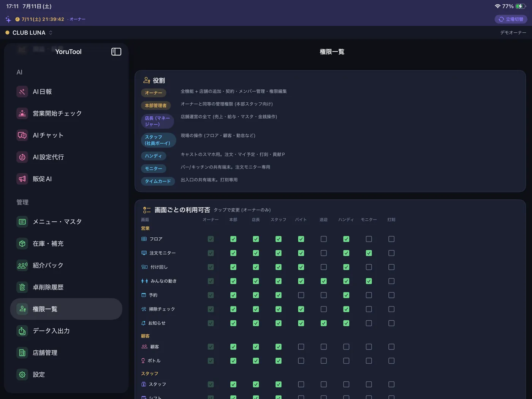Image resolution: width=532 pixels, height=399 pixels.
Task: Click デモオーナー account label
Action: pos(513,33)
